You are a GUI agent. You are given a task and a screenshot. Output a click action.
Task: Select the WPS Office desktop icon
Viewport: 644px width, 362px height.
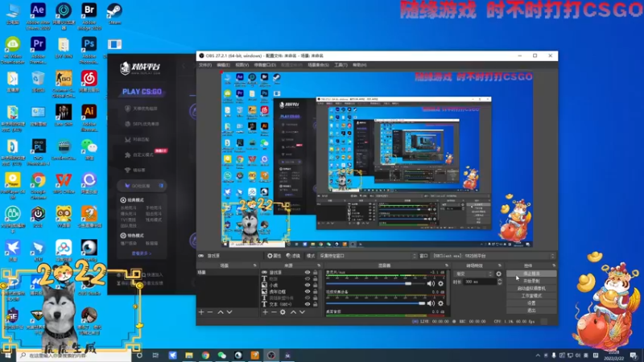point(64,183)
